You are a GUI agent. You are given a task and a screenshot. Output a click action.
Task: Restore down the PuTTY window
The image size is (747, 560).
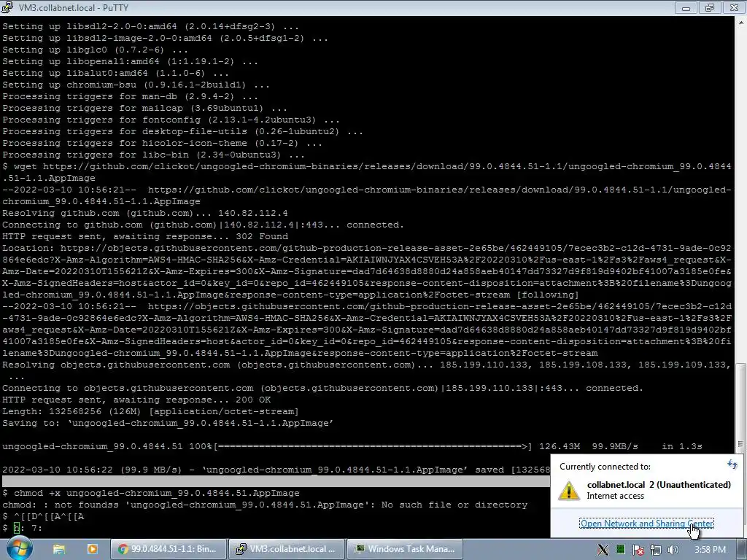pyautogui.click(x=709, y=7)
